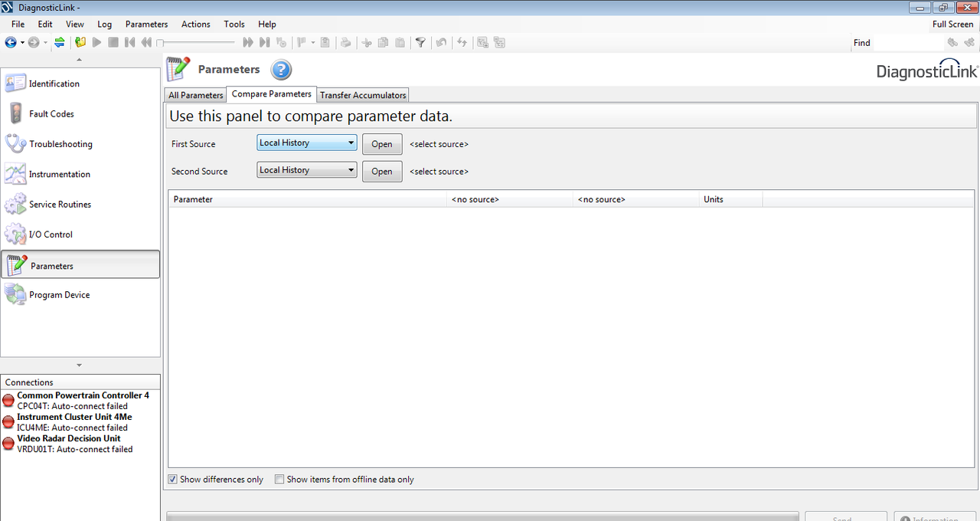The height and width of the screenshot is (521, 980).
Task: Click in the Find search field
Action: click(908, 43)
